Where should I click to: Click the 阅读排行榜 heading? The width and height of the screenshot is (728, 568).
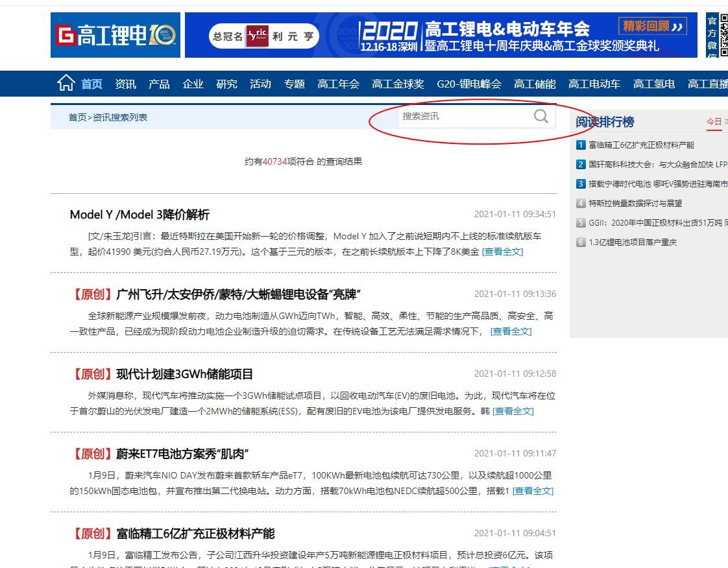tap(605, 122)
